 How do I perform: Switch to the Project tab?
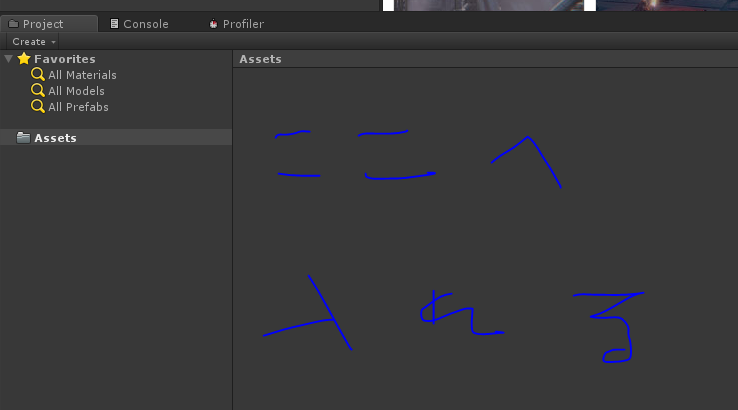[x=49, y=24]
